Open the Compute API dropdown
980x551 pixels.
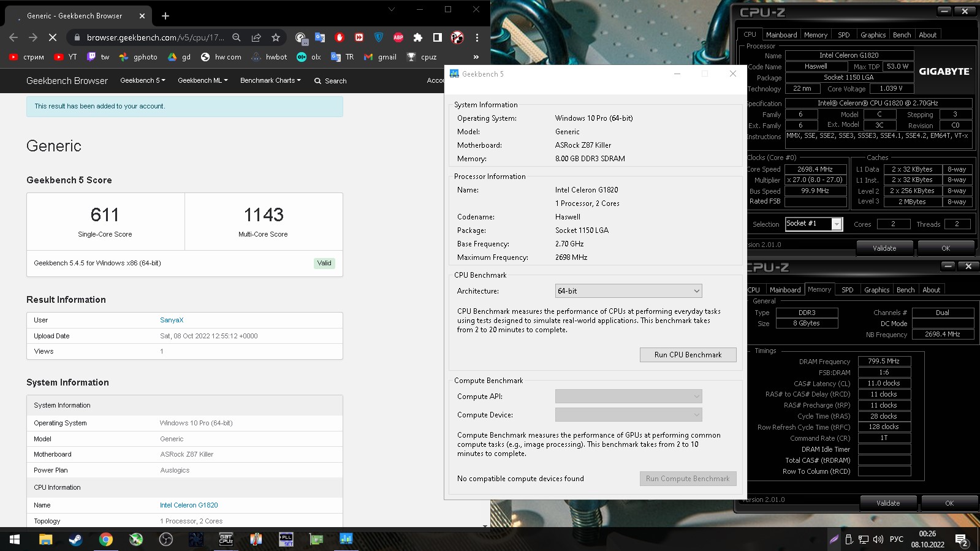628,397
